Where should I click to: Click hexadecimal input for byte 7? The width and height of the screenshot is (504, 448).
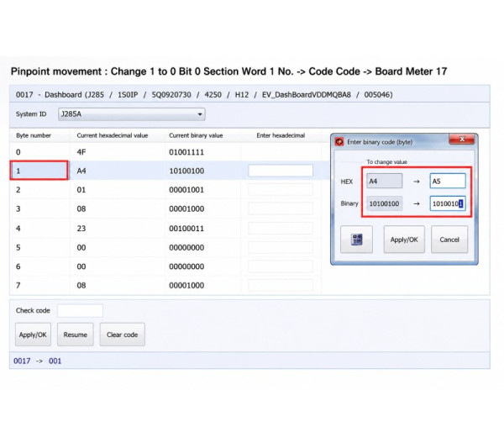[x=281, y=285]
